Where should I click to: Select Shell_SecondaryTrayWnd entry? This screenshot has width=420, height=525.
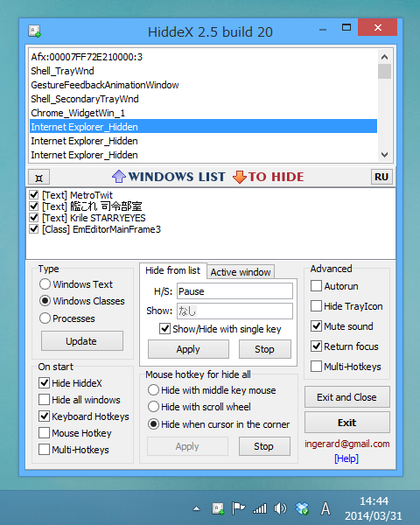[x=203, y=99]
